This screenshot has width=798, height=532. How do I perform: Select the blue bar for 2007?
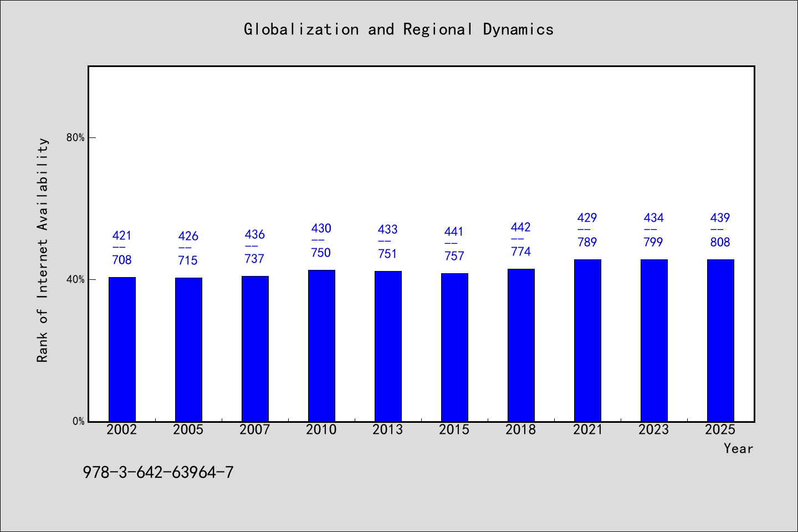tap(255, 349)
